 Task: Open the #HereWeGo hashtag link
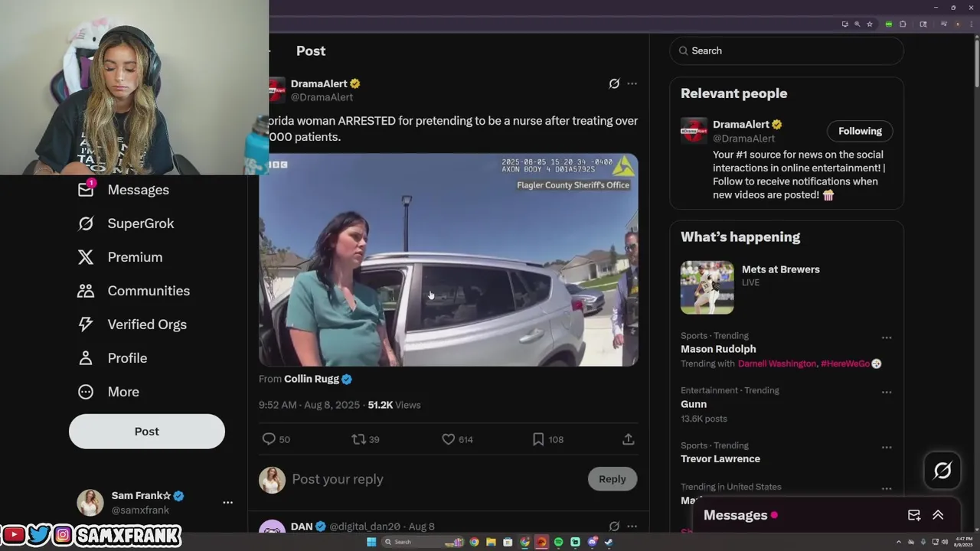pyautogui.click(x=845, y=364)
